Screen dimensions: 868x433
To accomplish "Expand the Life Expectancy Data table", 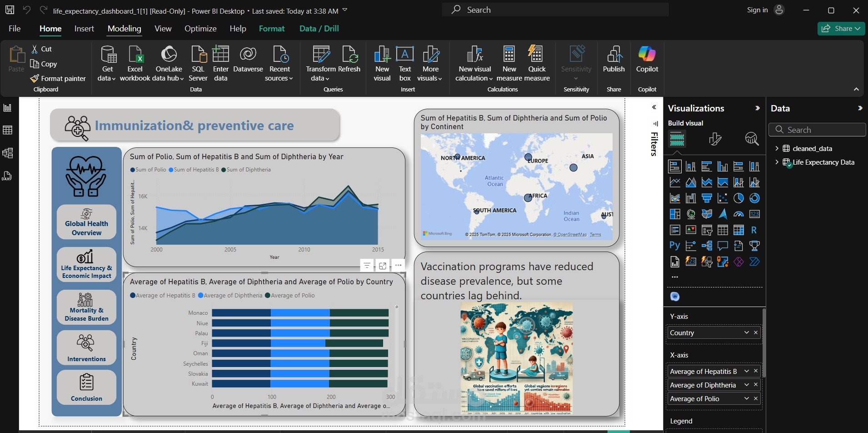I will [x=777, y=162].
